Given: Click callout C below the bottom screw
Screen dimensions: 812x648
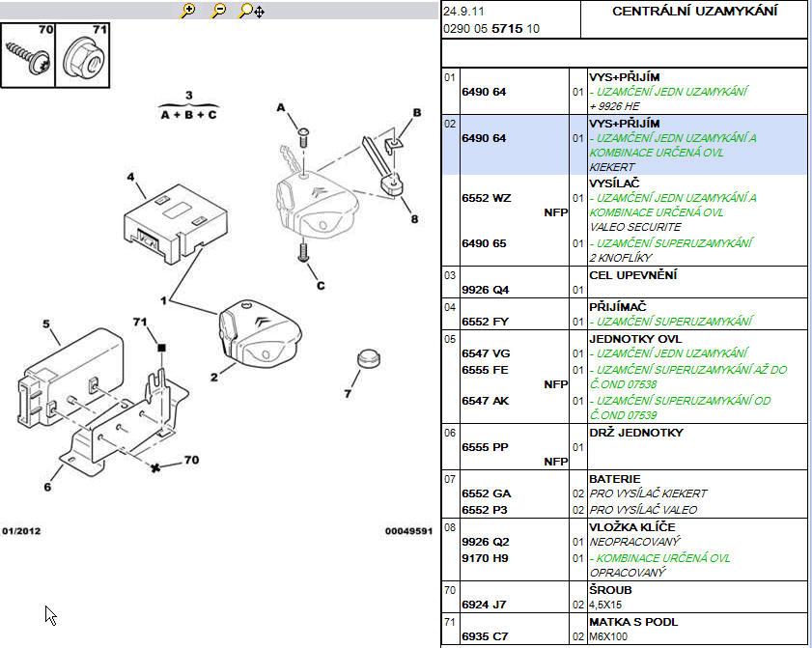Looking at the screenshot, I should tap(321, 286).
